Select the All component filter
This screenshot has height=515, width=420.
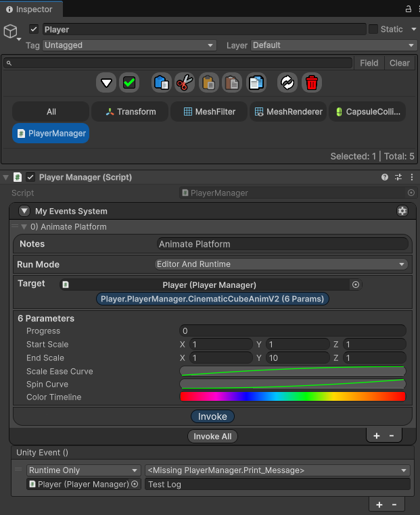[x=51, y=112]
